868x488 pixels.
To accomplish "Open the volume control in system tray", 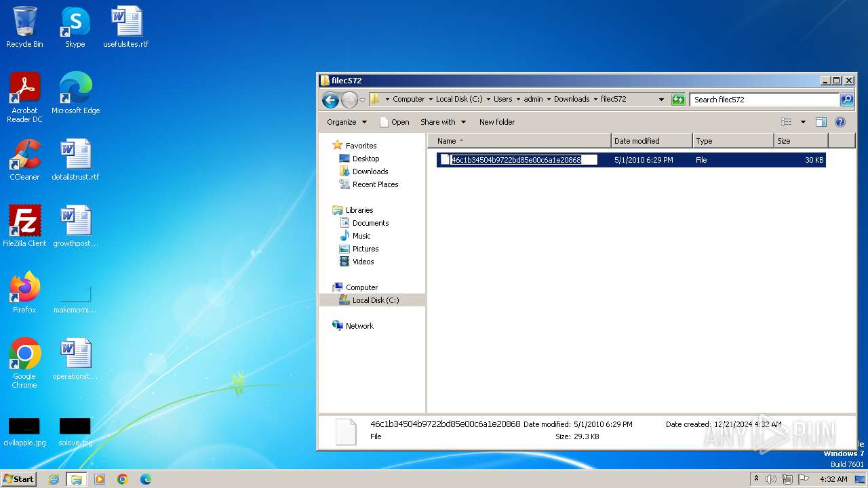I will (x=771, y=479).
